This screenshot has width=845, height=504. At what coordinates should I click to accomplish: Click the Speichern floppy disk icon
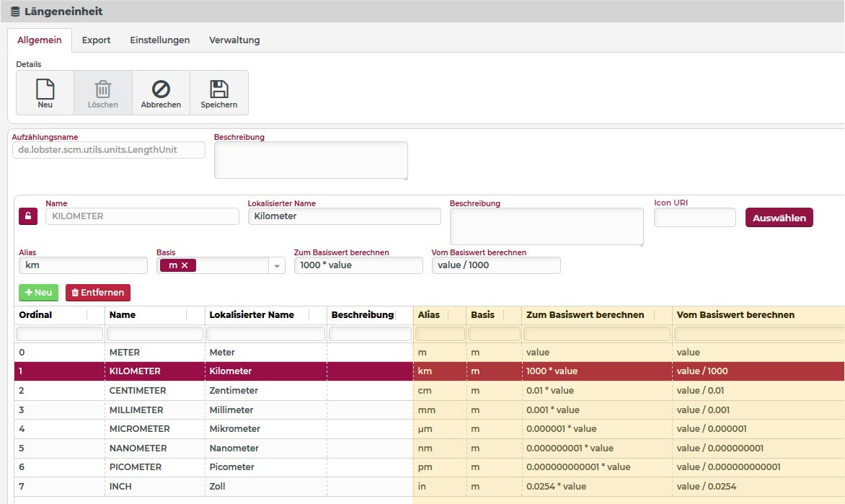click(218, 89)
